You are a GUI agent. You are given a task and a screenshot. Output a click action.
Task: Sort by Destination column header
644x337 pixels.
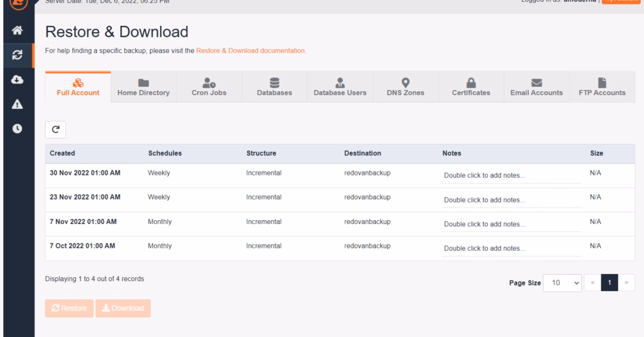tap(363, 153)
